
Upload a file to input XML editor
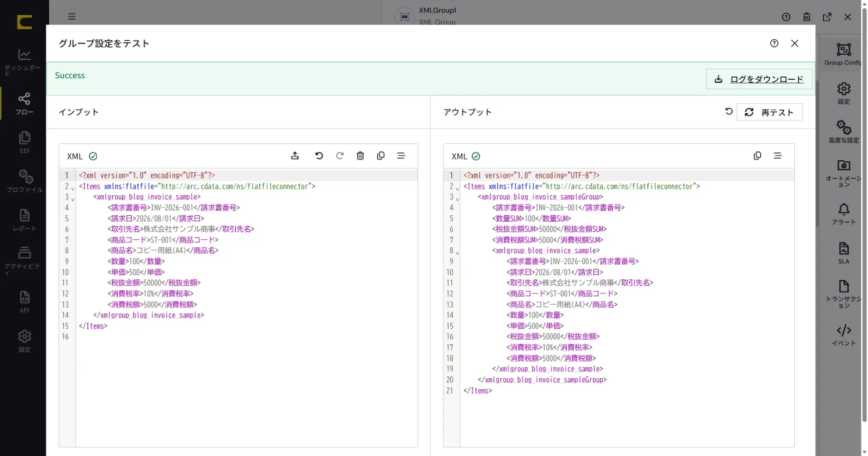(x=295, y=156)
